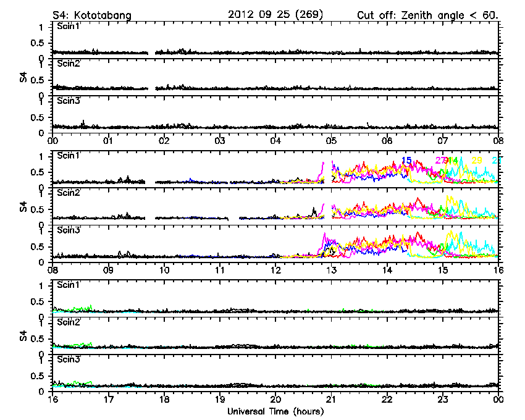Viewport: 525px width, 420px height.
Task: Click the Scin3 label in the 00–08 hour panel
Action: (69, 101)
